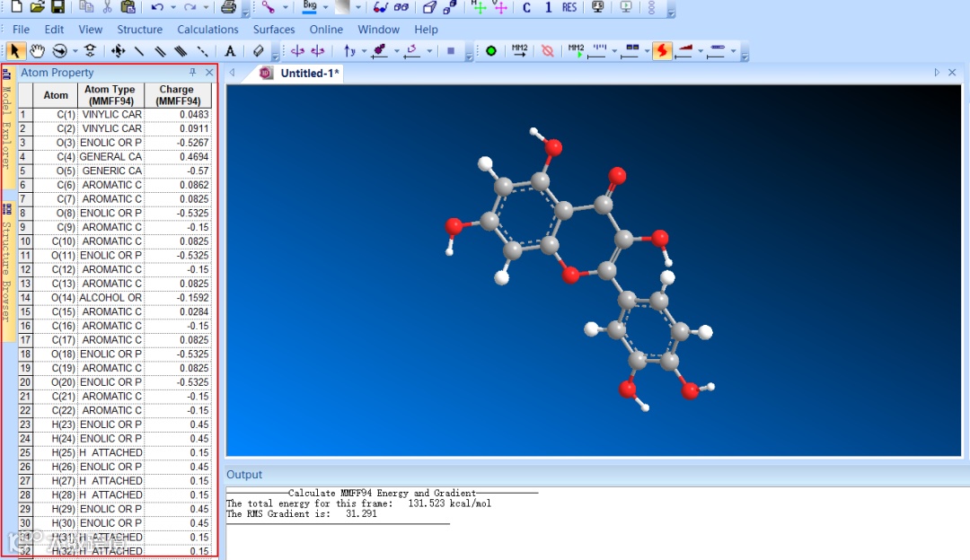Open the background effect dropdown arrow

pos(358,7)
